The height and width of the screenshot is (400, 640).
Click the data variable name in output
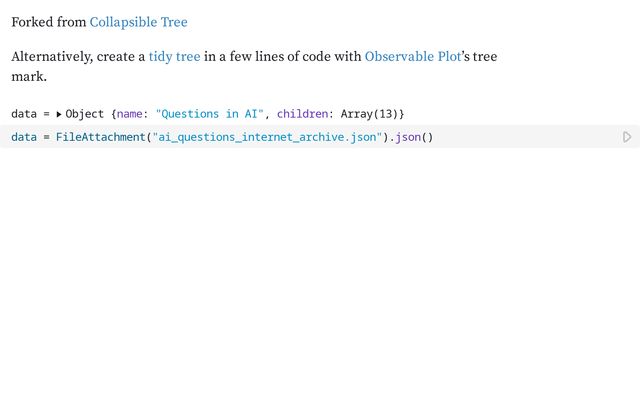(24, 114)
